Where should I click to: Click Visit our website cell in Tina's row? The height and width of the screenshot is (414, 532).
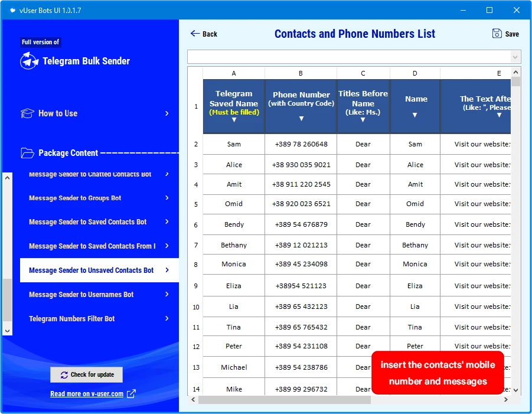tap(476, 327)
